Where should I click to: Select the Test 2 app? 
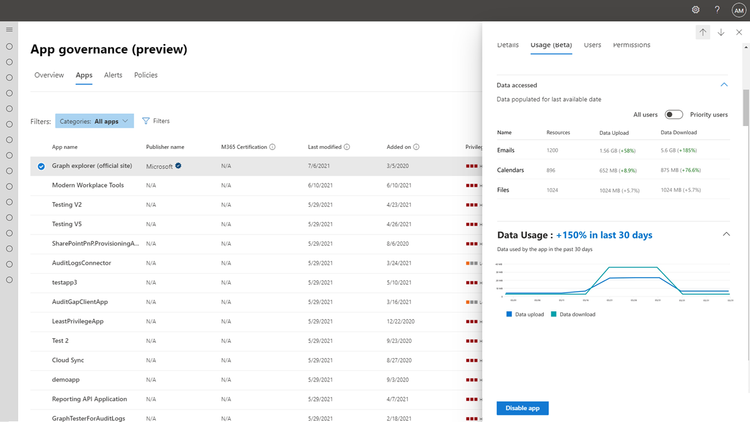pos(60,341)
